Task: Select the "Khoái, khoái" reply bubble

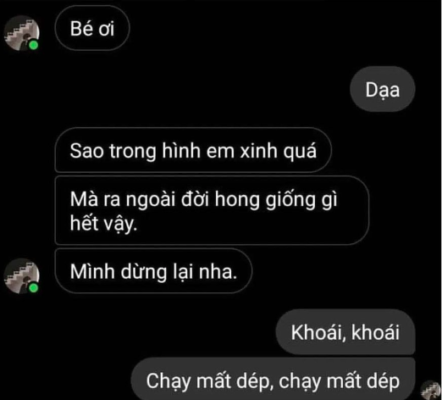Action: (x=345, y=332)
